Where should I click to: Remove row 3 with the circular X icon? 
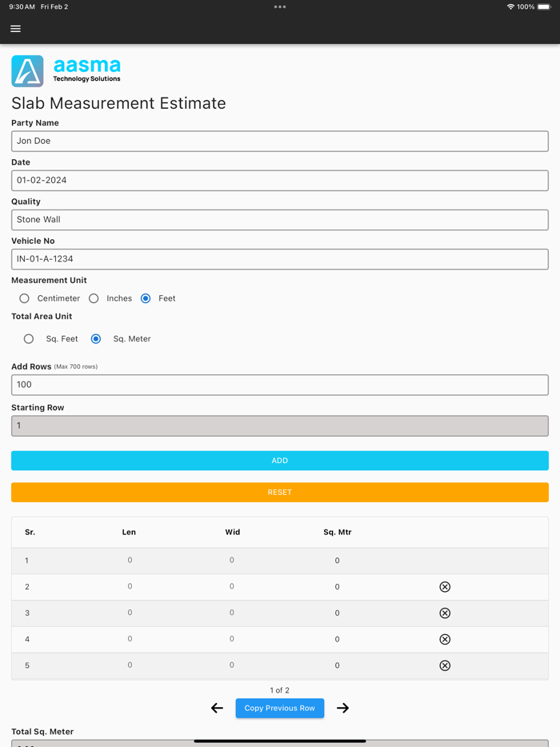tap(445, 613)
